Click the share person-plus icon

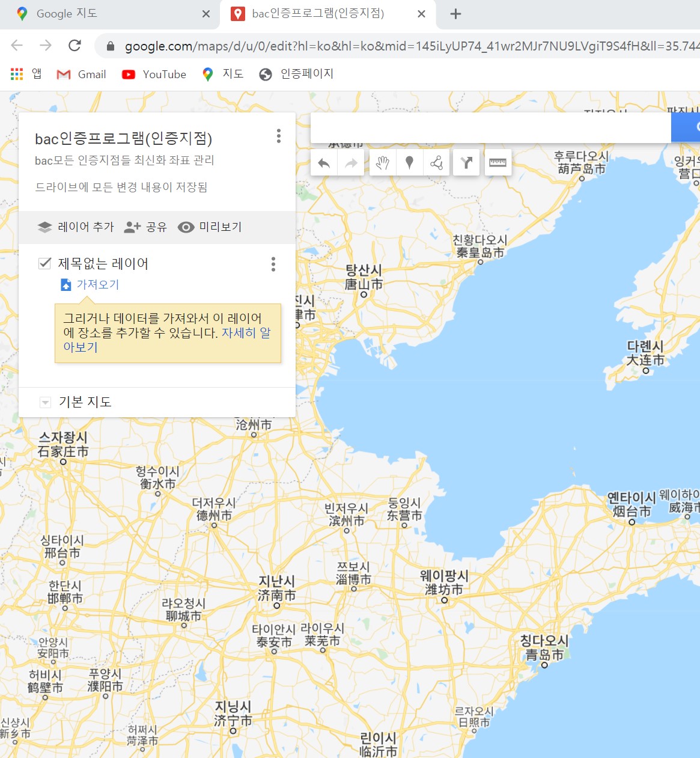click(x=132, y=227)
